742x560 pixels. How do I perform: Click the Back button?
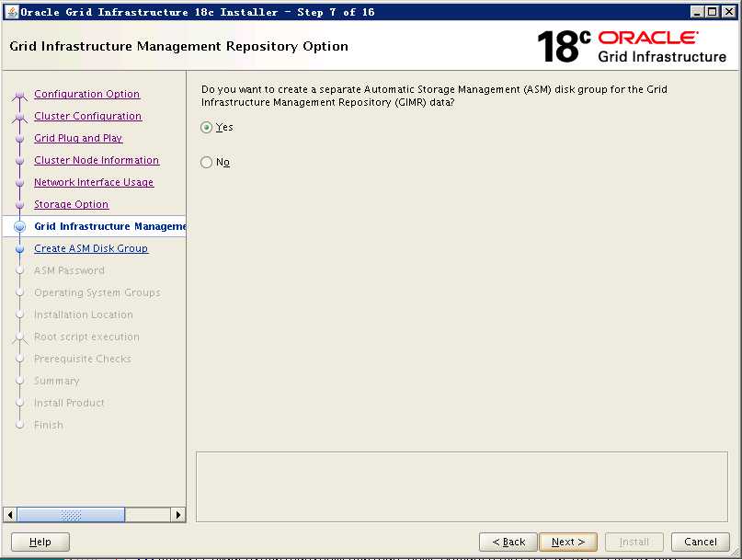click(508, 542)
